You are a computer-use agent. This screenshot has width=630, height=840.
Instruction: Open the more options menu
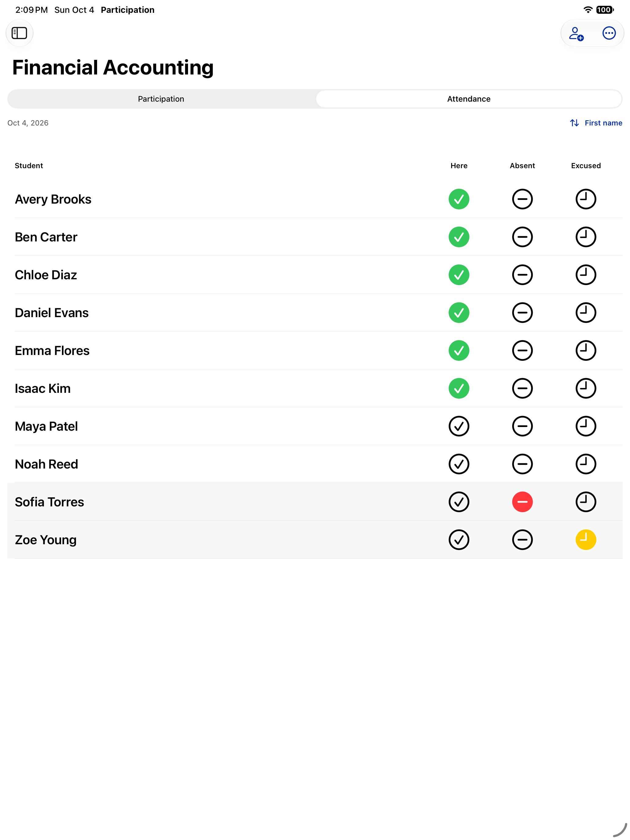(x=609, y=33)
